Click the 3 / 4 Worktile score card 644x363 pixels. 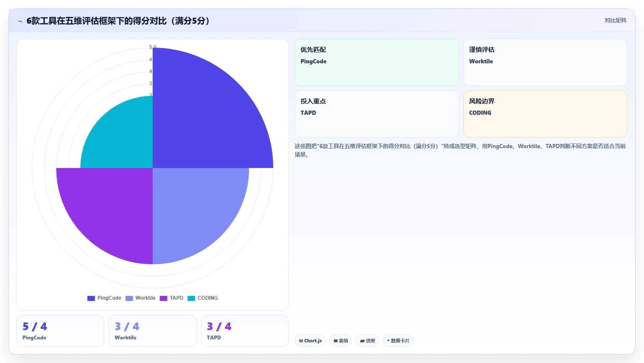(152, 330)
